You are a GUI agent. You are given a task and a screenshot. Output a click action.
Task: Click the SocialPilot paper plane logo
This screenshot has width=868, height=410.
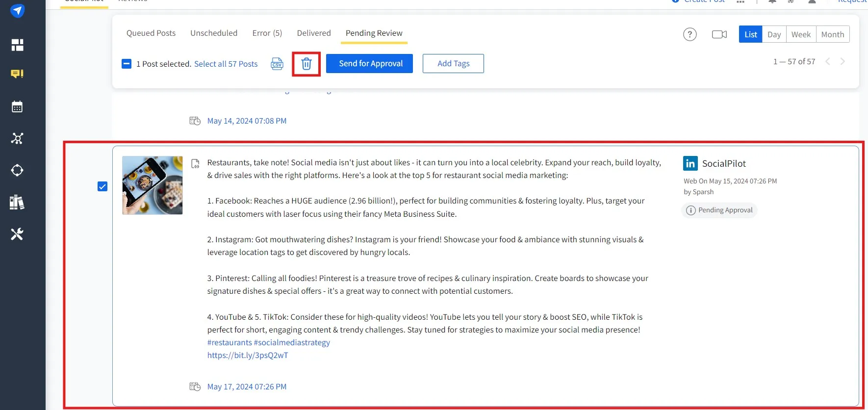coord(18,10)
